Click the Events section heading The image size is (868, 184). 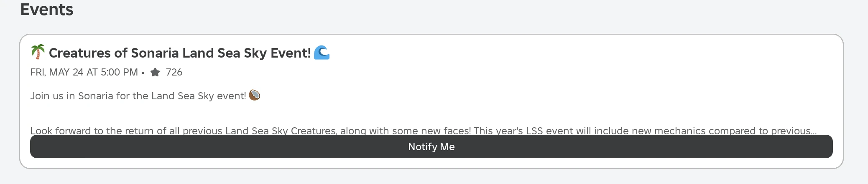pyautogui.click(x=47, y=10)
